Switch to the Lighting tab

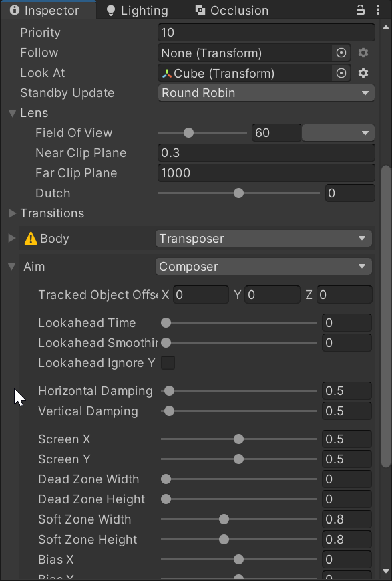coord(138,11)
